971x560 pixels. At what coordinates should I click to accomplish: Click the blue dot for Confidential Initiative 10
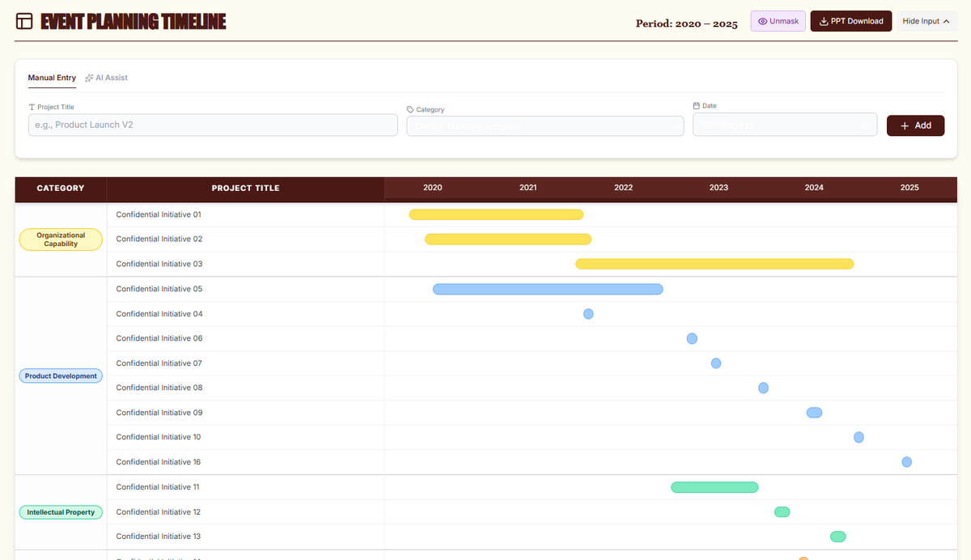pos(859,437)
